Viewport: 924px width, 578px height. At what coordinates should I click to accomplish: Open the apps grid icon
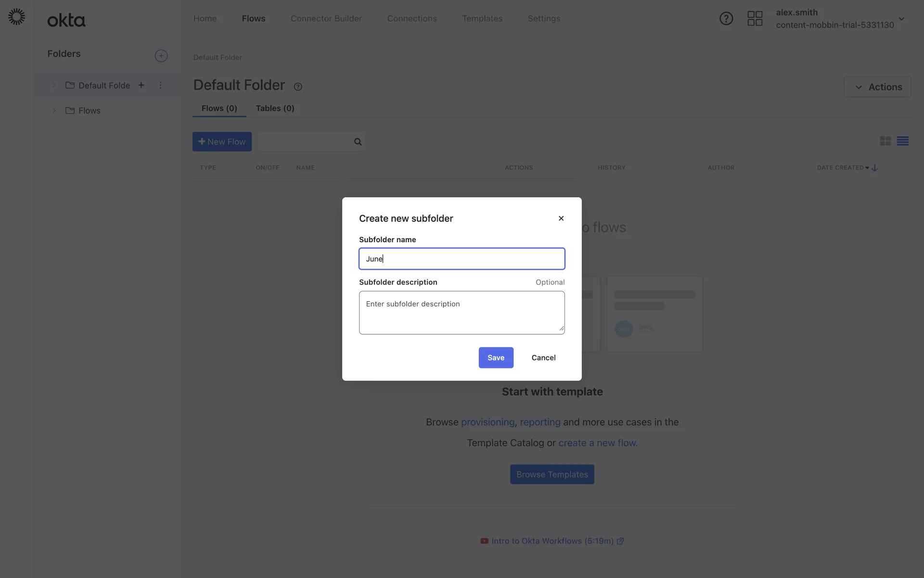point(755,18)
